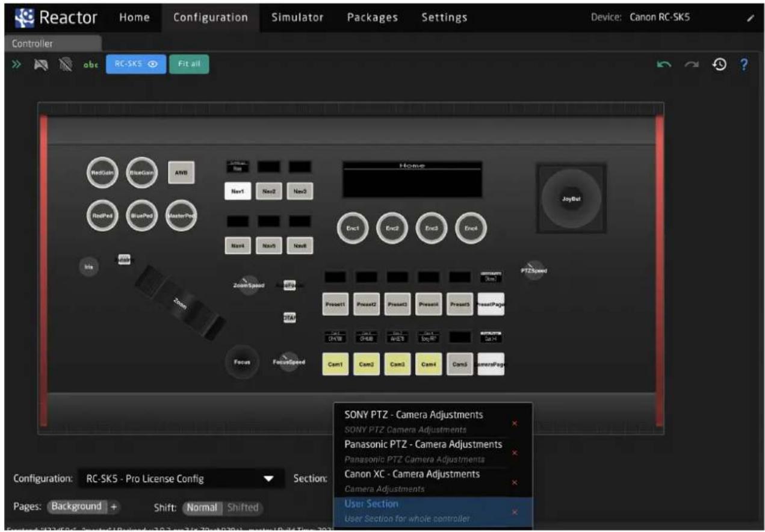The width and height of the screenshot is (765, 532).
Task: Select the RedPed knob
Action: (104, 215)
